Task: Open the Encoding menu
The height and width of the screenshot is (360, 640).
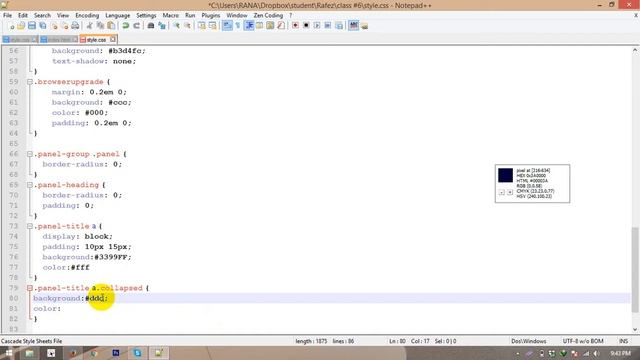Action: [x=87, y=15]
